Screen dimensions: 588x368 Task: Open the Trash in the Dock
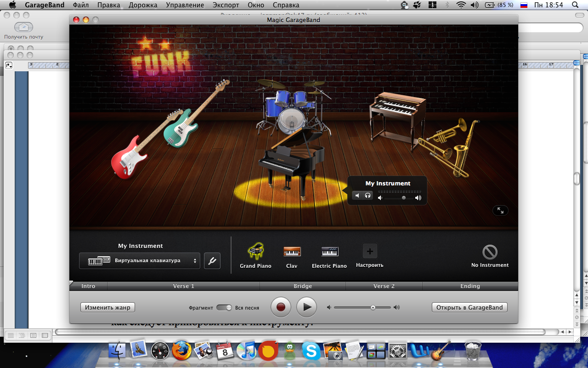473,351
